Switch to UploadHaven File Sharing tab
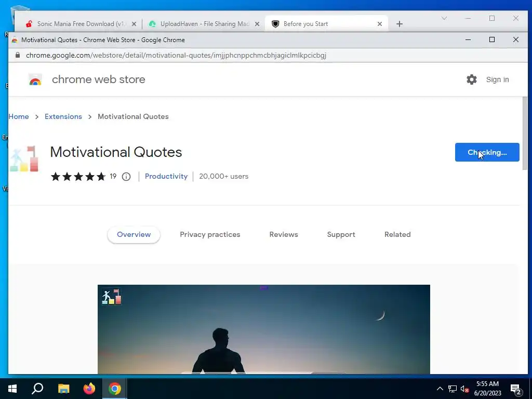 click(x=205, y=24)
